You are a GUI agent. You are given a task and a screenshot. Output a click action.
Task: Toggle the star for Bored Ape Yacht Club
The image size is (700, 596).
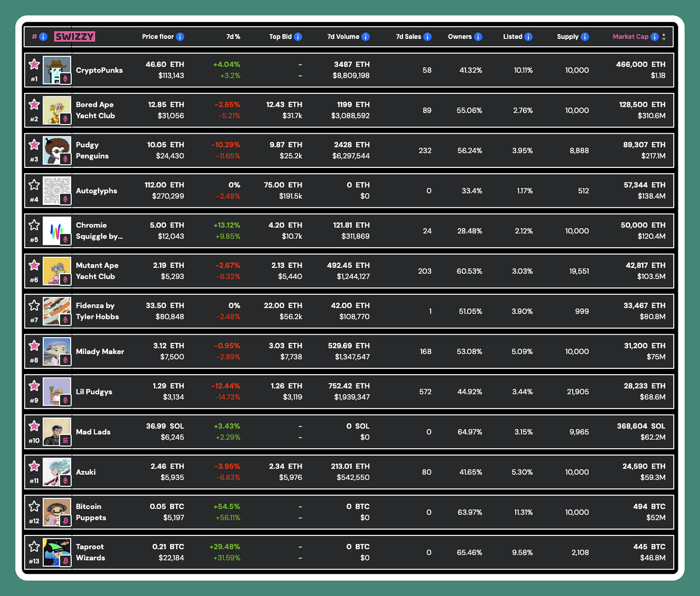34,104
